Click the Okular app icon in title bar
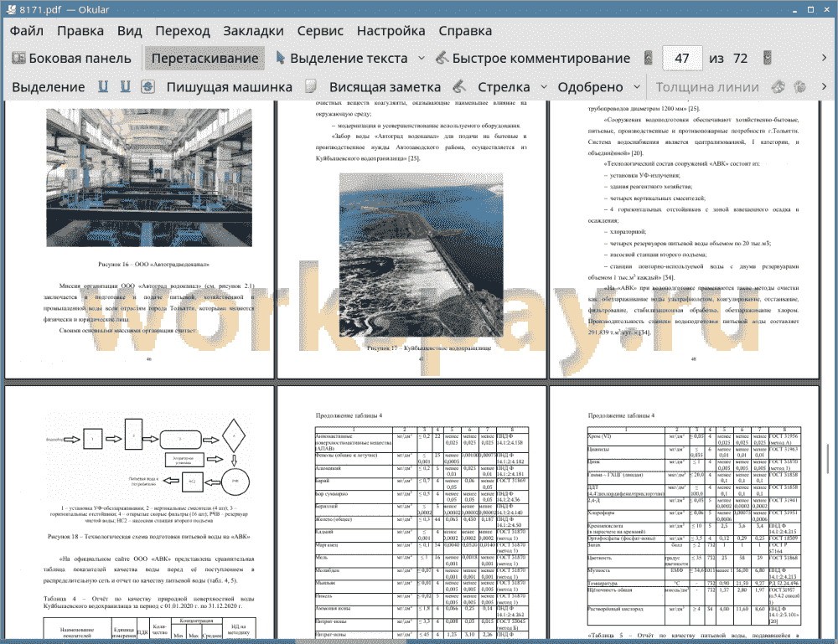838x644 pixels. tap(10, 9)
